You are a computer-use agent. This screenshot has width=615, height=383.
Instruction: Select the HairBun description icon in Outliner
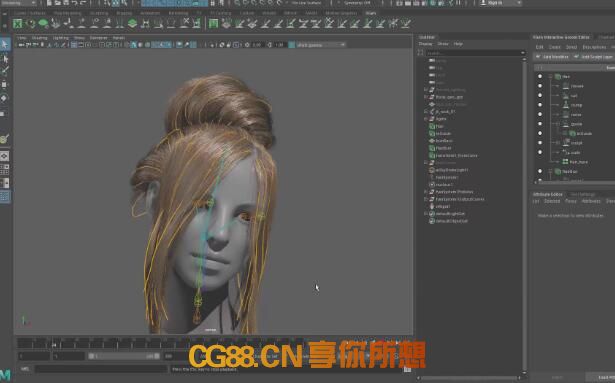[432, 148]
